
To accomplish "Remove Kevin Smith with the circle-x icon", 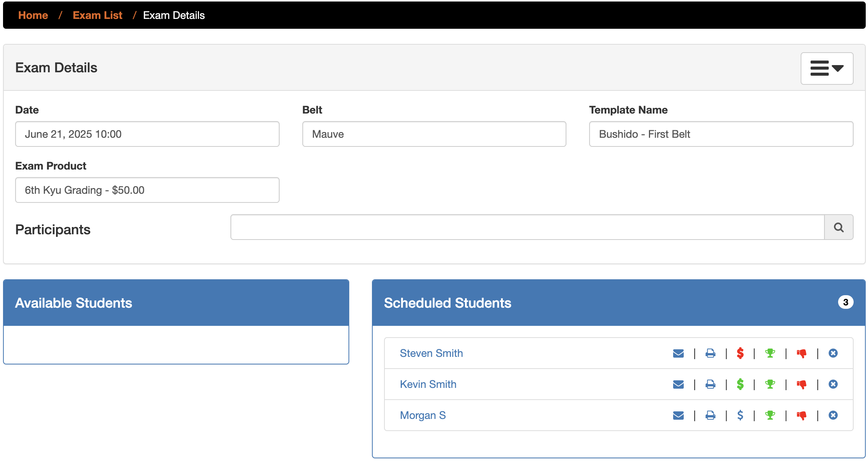I will (833, 384).
